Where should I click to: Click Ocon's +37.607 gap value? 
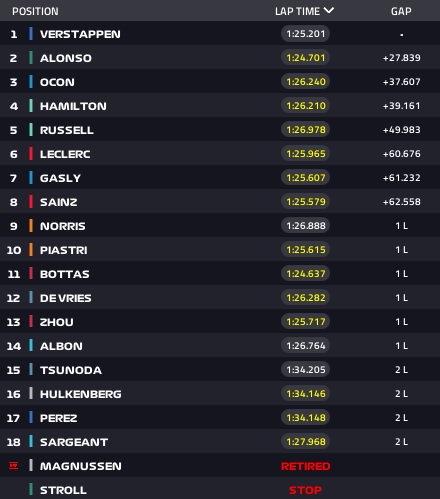pos(402,82)
